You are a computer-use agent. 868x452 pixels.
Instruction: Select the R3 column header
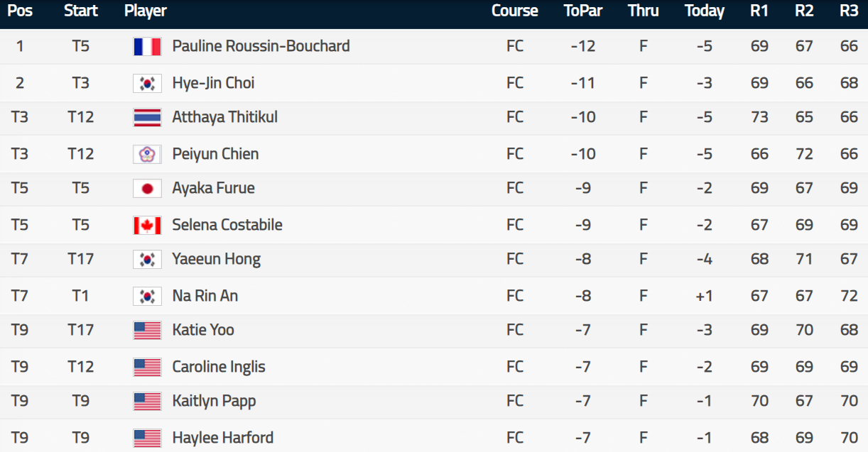849,11
